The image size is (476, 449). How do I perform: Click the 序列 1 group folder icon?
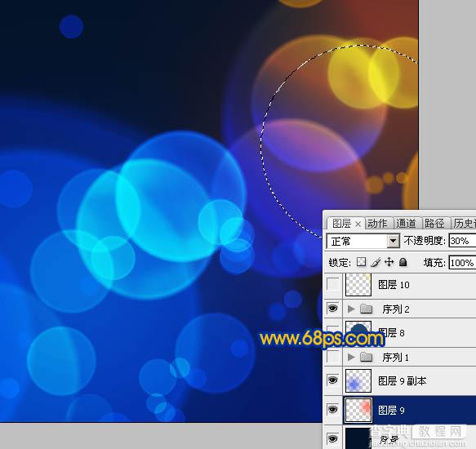[x=366, y=358]
